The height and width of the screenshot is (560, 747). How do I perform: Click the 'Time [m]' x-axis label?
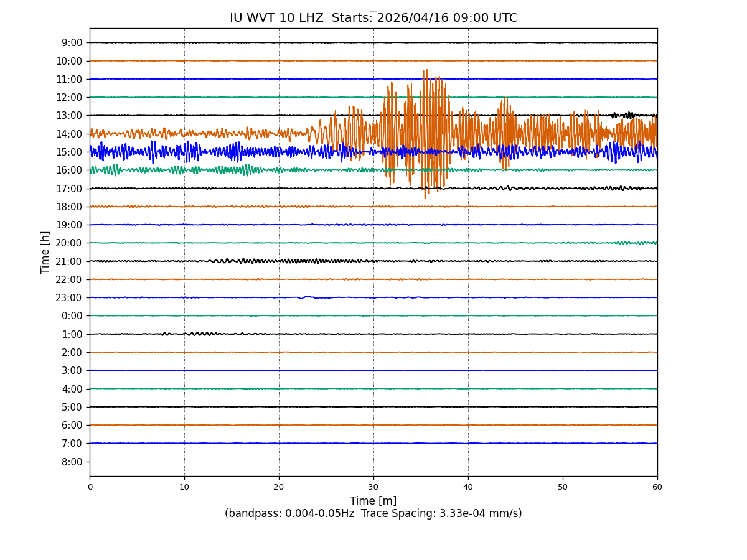(373, 501)
